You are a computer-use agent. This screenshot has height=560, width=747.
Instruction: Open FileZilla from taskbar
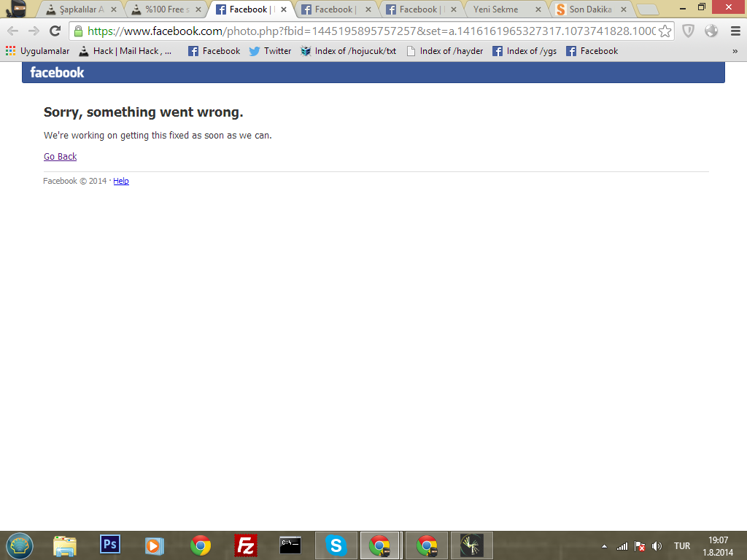point(246,545)
